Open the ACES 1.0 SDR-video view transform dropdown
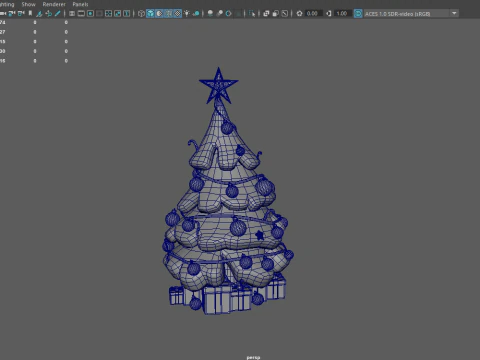This screenshot has width=480, height=360. 411,13
